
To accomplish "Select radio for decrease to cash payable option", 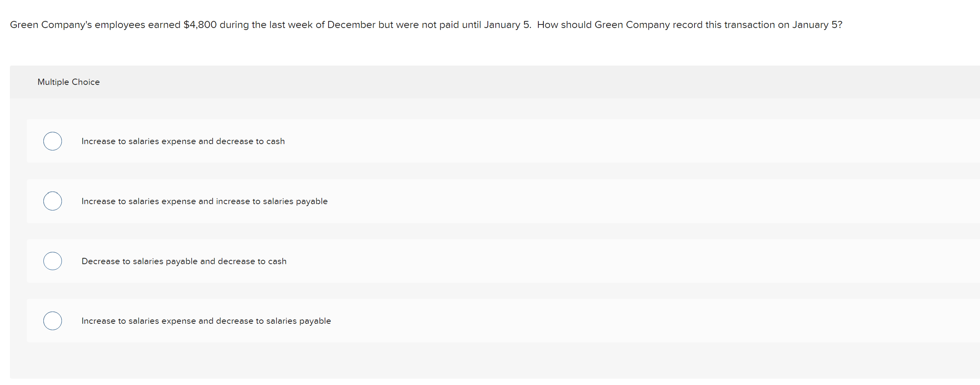I will coord(52,261).
